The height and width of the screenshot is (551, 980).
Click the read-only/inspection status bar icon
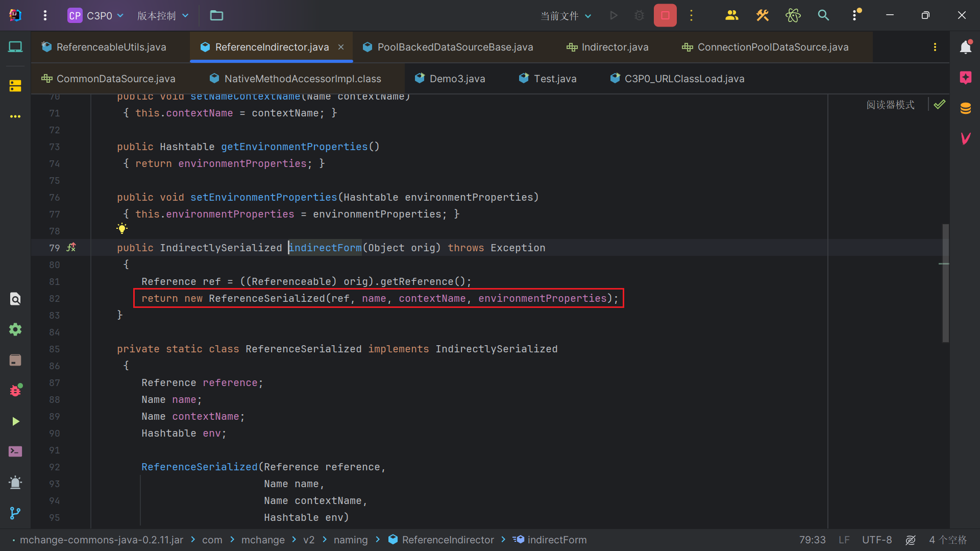[911, 540]
